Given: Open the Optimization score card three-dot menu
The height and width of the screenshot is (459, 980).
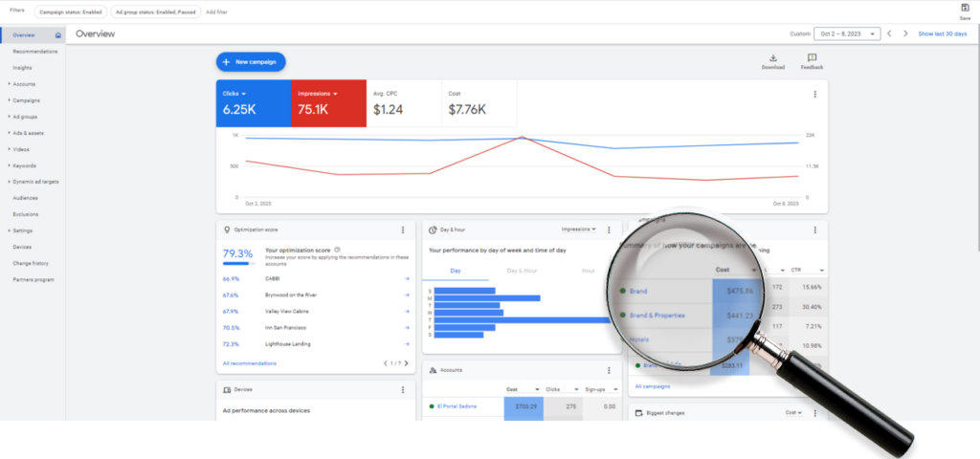Looking at the screenshot, I should [403, 229].
